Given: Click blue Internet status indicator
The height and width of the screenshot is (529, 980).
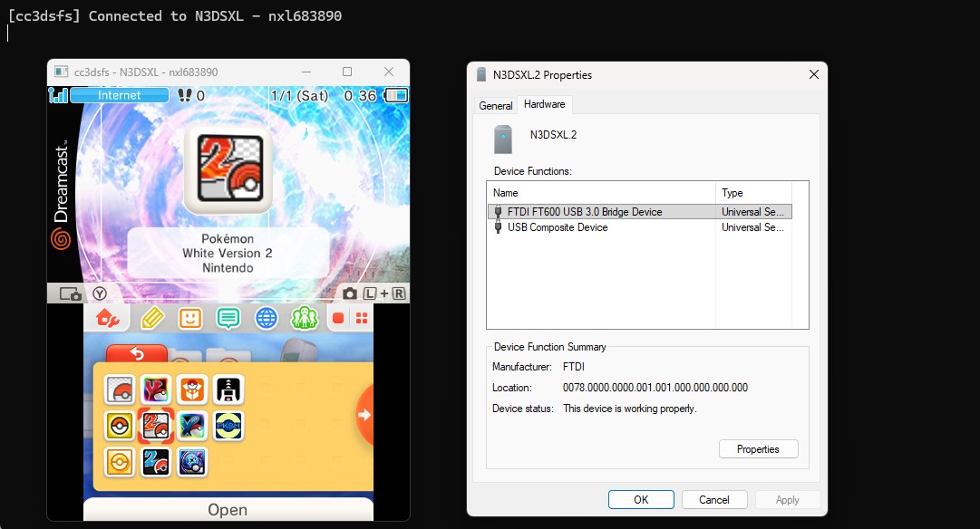Looking at the screenshot, I should [x=120, y=95].
